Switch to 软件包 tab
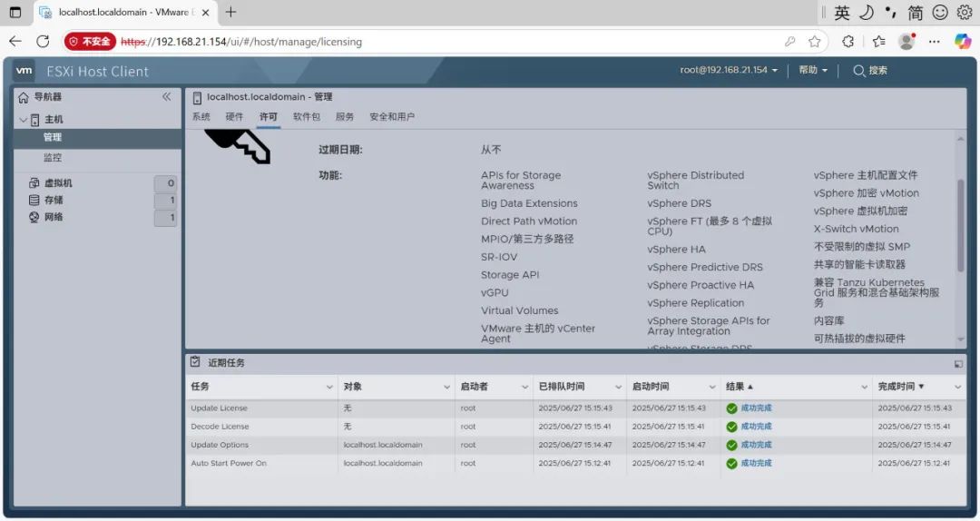Screen dimensions: 980x521 click(307, 117)
